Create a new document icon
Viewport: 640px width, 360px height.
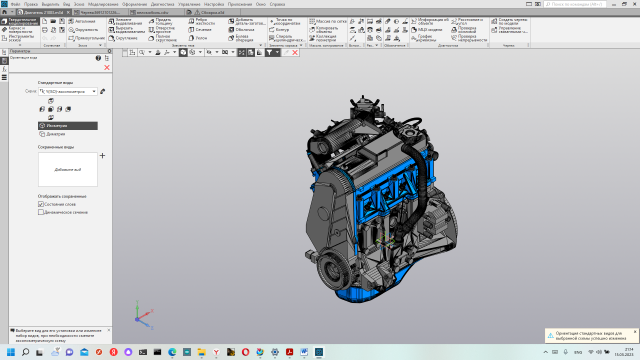(x=44, y=21)
